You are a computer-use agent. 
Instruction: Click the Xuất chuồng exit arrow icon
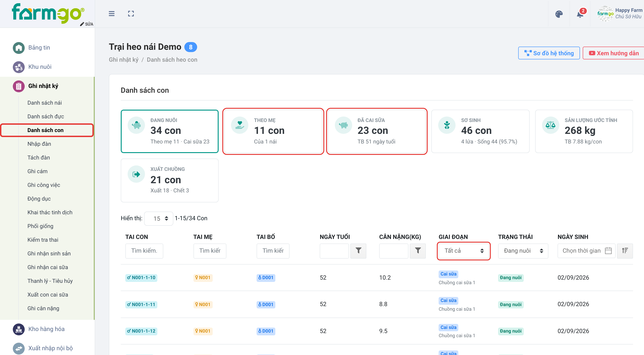(x=136, y=174)
